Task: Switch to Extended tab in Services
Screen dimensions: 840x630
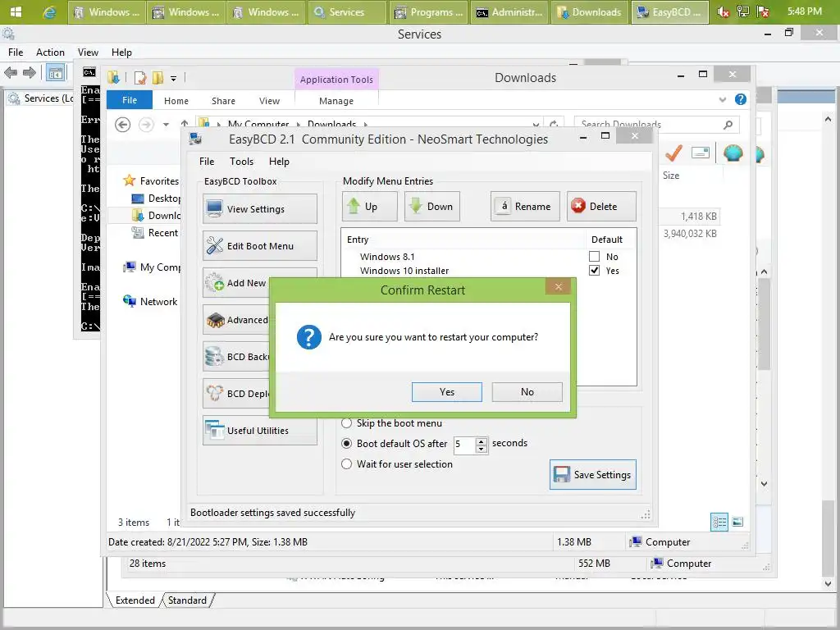Action: [x=135, y=600]
